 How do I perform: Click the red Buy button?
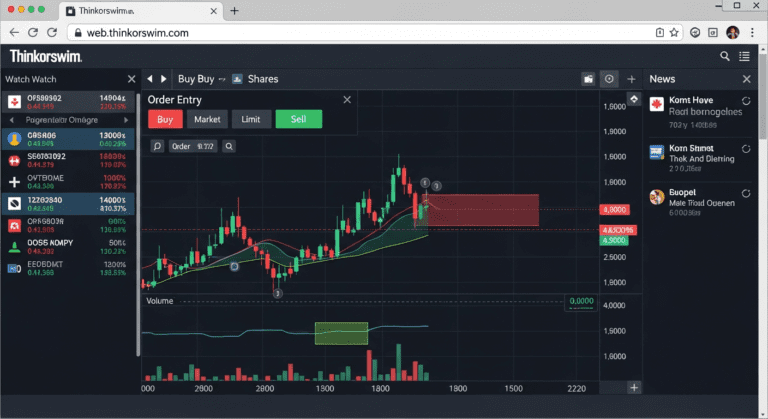point(165,119)
